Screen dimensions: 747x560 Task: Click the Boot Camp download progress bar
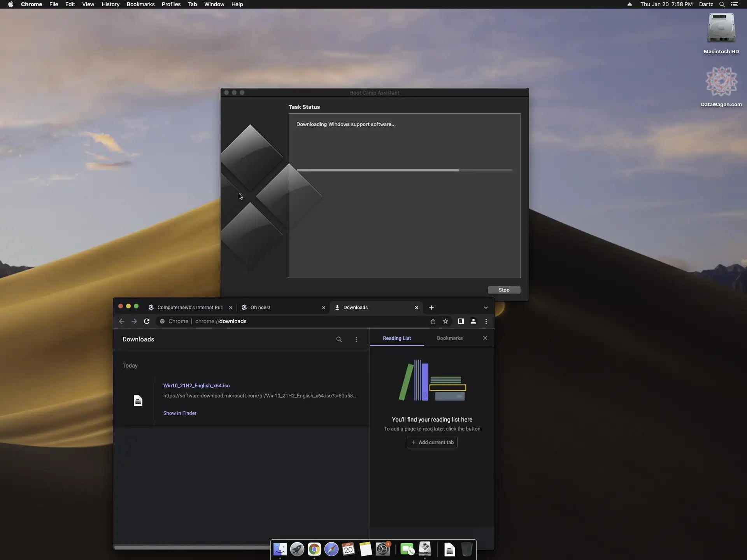click(405, 170)
